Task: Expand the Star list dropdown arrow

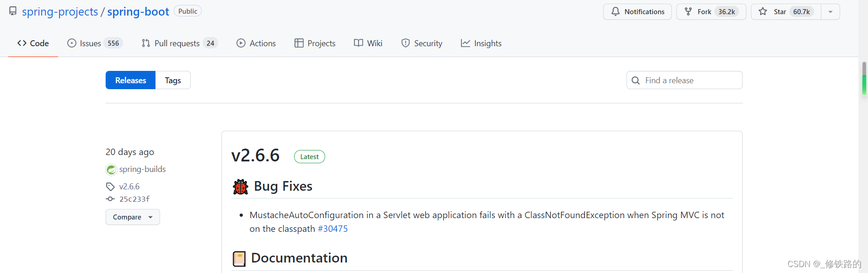Action: pyautogui.click(x=830, y=12)
